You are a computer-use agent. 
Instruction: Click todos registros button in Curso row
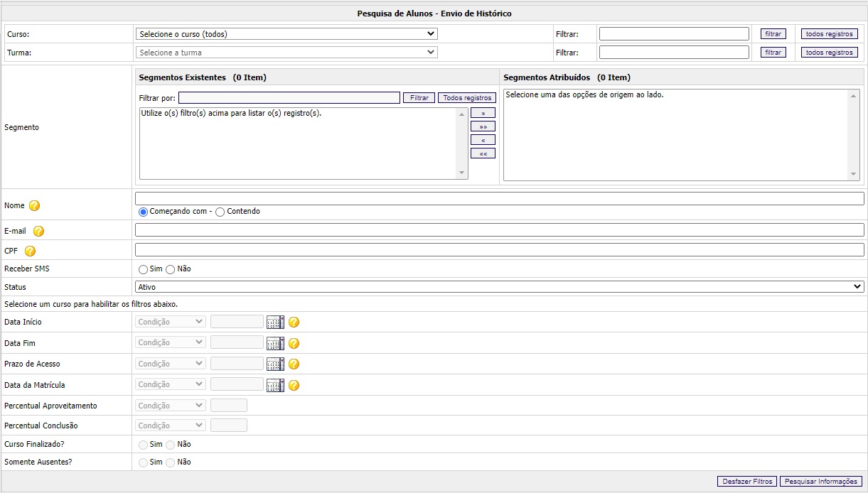[829, 34]
